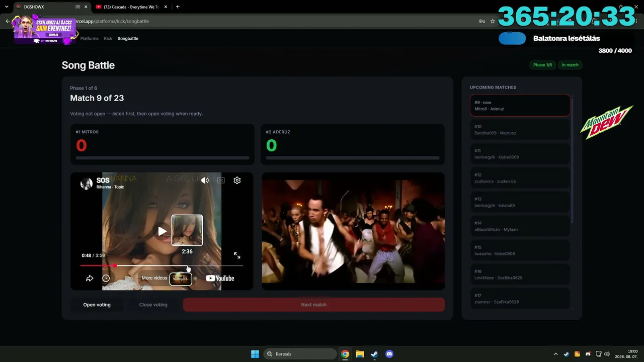Click the red progress handle of the SOS video

tap(115, 265)
